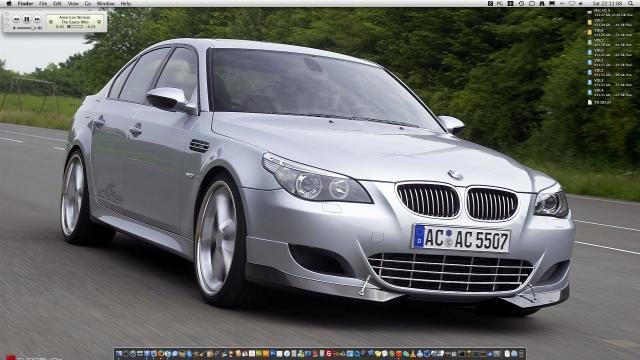Open the View menu
The image size is (640, 360).
coord(73,3)
